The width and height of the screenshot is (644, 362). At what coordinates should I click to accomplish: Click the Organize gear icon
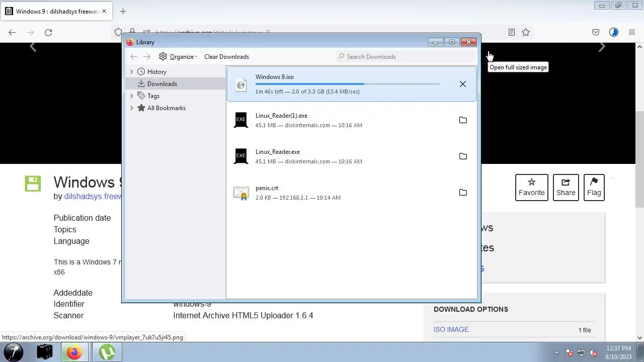[x=163, y=57]
